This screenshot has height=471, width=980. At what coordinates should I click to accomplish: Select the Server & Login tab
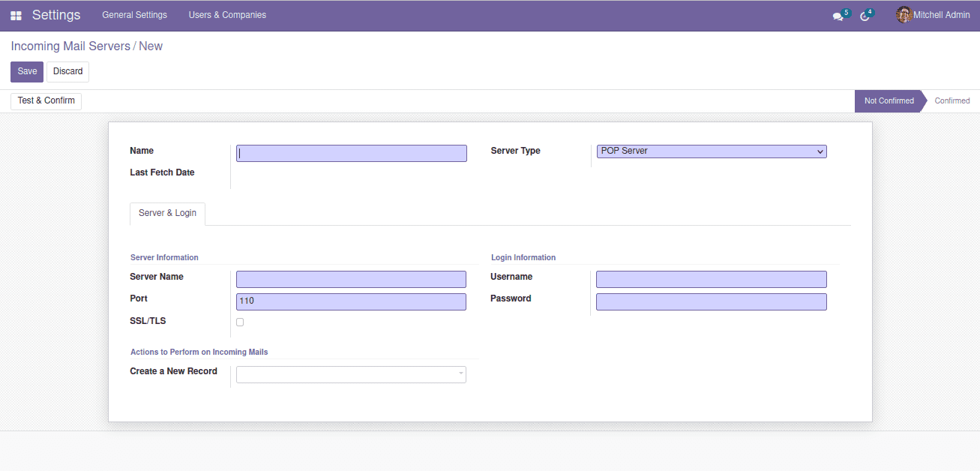pos(167,214)
